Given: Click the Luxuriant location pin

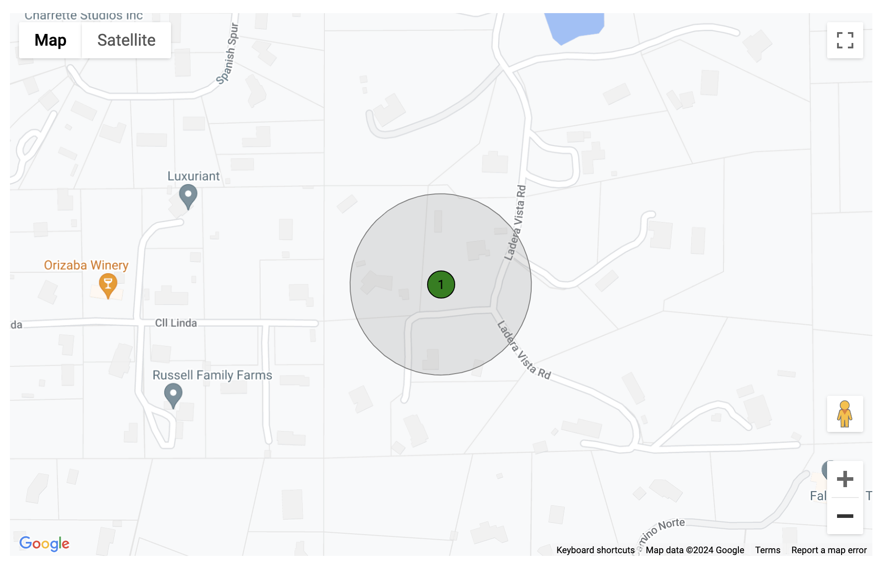Looking at the screenshot, I should point(188,195).
